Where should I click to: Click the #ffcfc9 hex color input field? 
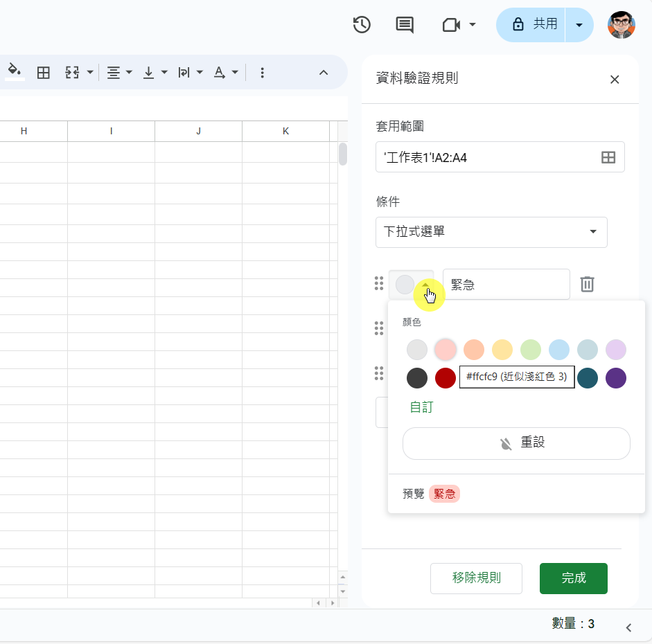tap(517, 377)
